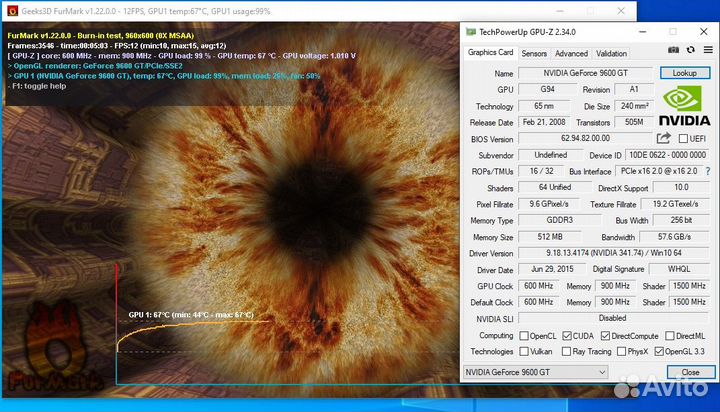This screenshot has width=720, height=412.
Task: Click the Shaders value 64 Unified
Action: click(x=555, y=187)
